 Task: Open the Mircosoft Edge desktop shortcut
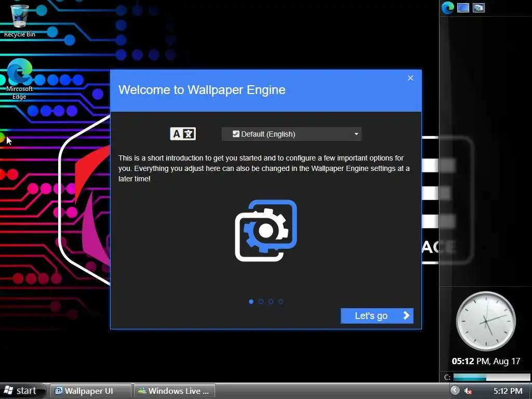click(19, 79)
